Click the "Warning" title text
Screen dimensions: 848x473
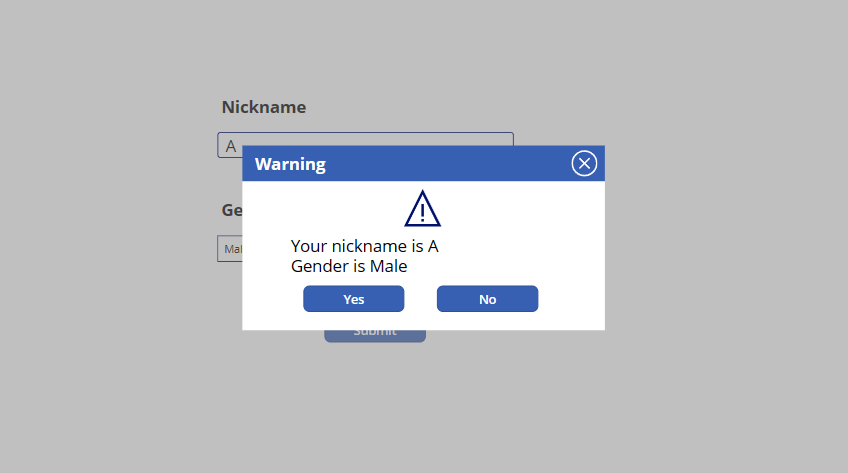290,164
